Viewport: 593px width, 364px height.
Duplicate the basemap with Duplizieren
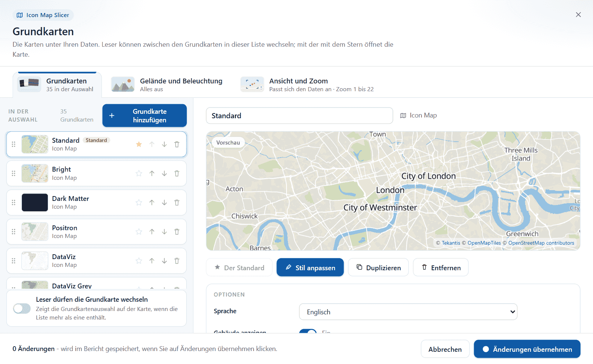click(378, 267)
